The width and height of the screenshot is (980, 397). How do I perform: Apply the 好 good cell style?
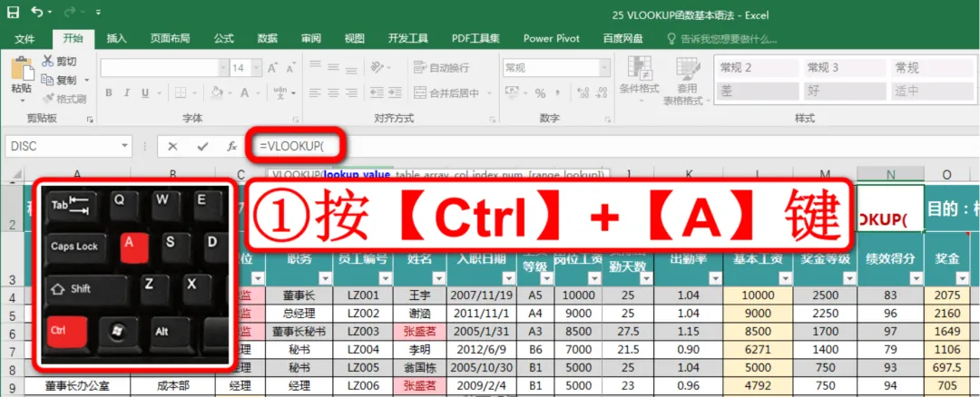845,92
